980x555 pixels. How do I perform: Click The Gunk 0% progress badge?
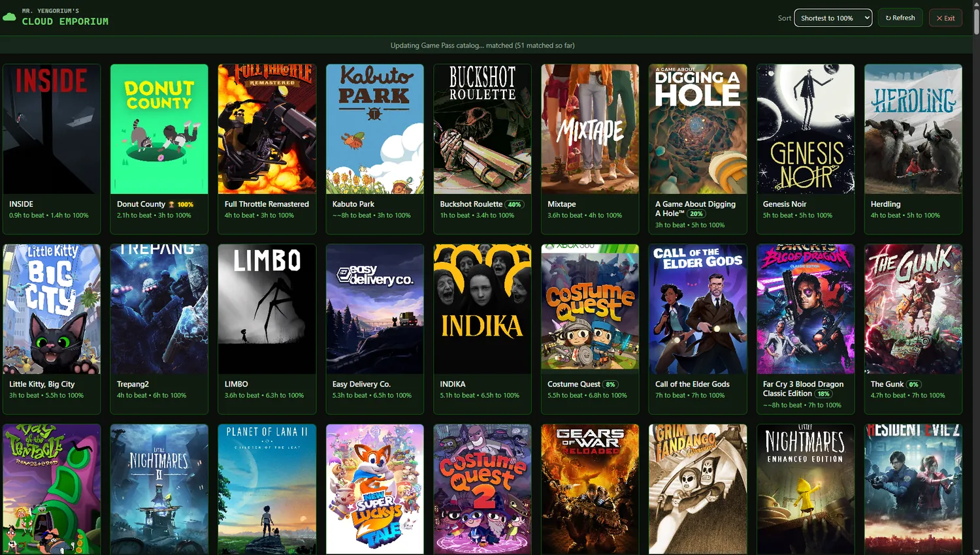click(x=914, y=385)
